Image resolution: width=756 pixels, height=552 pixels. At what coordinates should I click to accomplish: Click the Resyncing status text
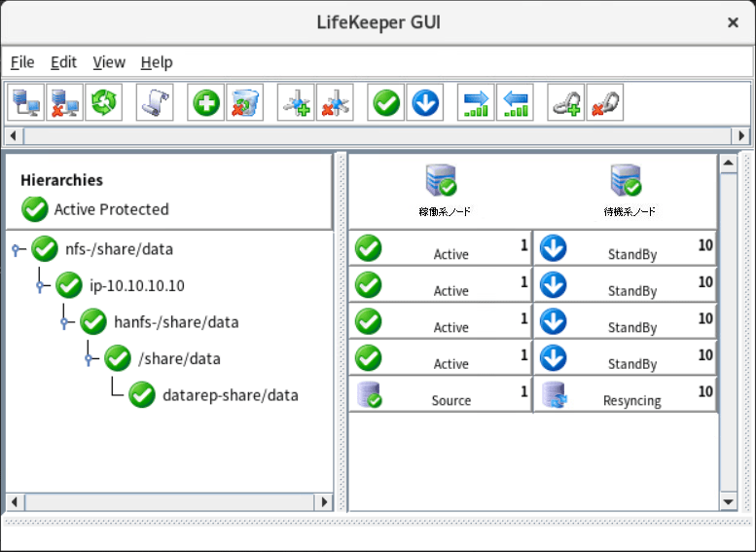pos(632,401)
